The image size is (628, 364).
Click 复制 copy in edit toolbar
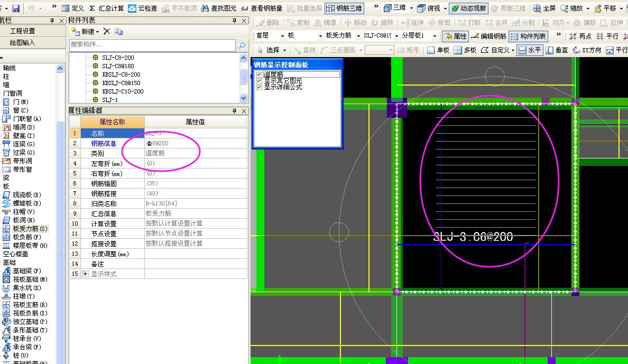pos(298,22)
